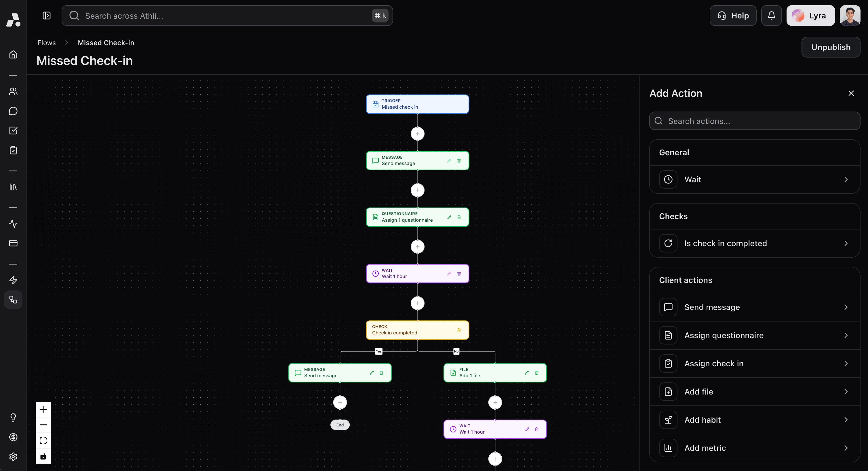Open Automations via the lightning sidebar icon
The image size is (868, 471).
(13, 280)
